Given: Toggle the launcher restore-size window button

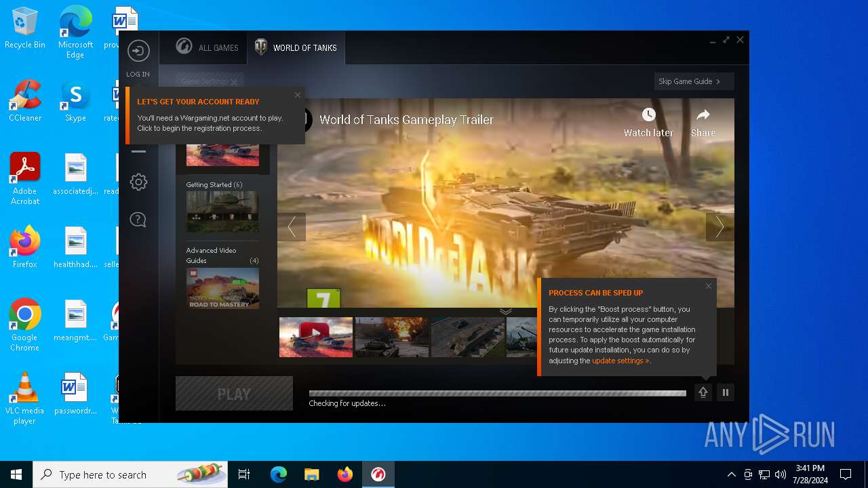Looking at the screenshot, I should point(726,40).
